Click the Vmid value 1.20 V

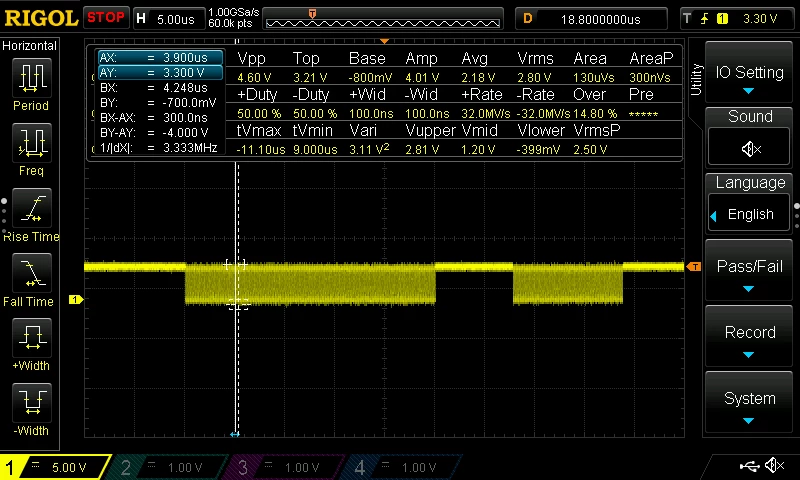pos(478,149)
